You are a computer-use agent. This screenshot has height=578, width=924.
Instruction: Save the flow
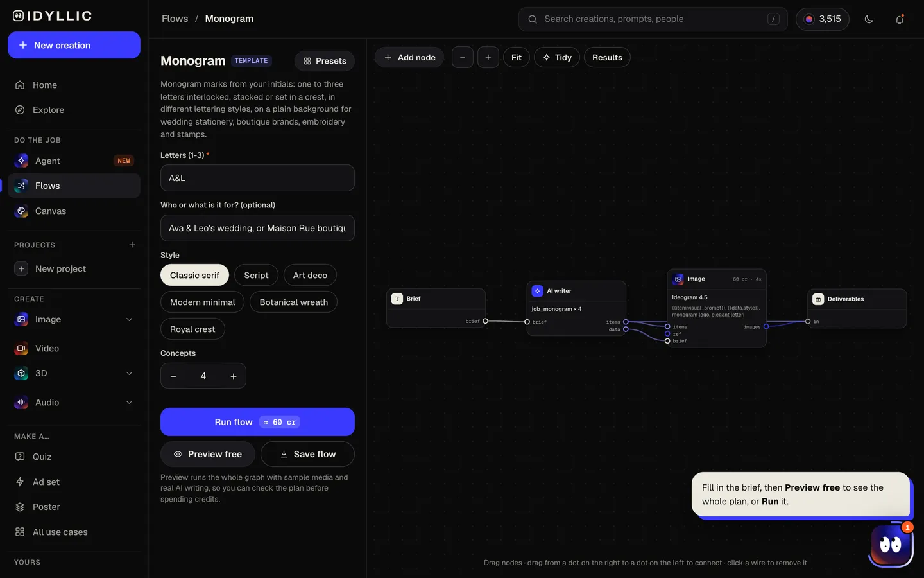[307, 454]
